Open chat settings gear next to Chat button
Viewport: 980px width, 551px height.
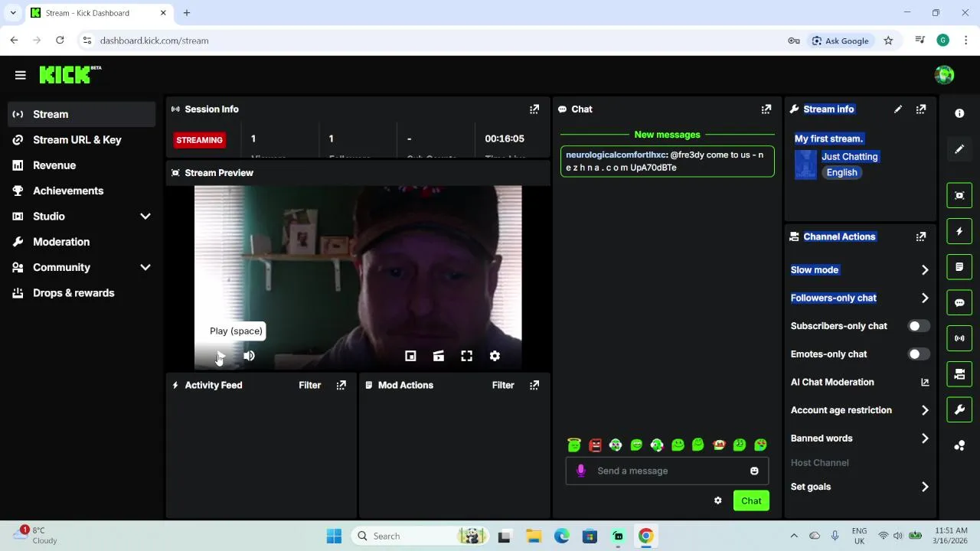(x=718, y=501)
